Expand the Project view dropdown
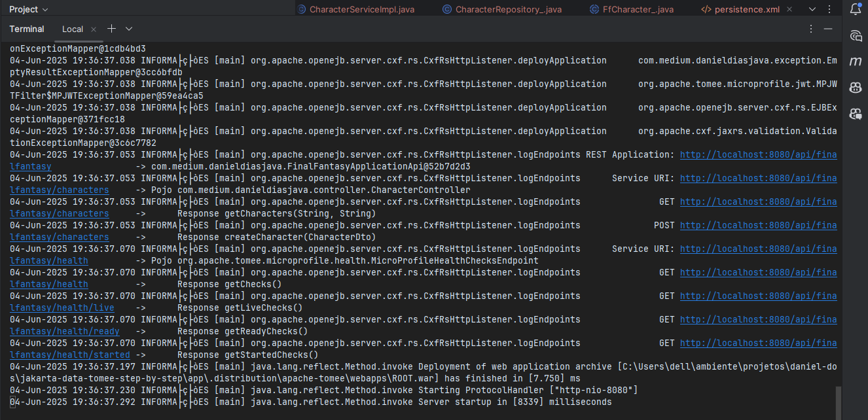Image resolution: width=868 pixels, height=420 pixels. coord(29,9)
